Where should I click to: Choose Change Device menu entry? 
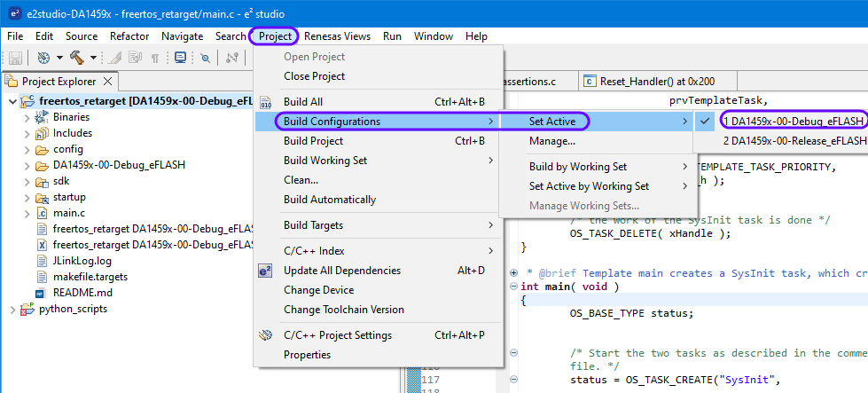(x=378, y=290)
